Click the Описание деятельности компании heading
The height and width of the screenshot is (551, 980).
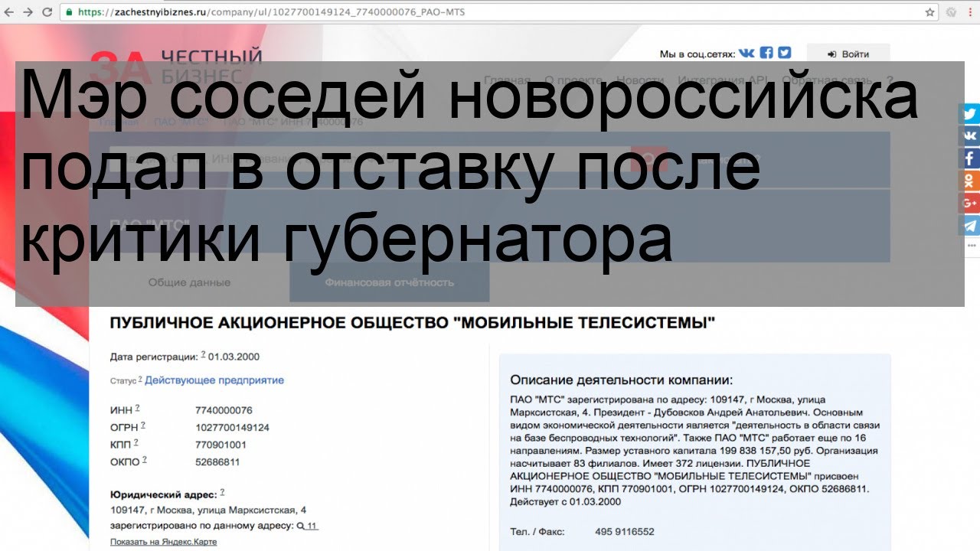point(622,380)
